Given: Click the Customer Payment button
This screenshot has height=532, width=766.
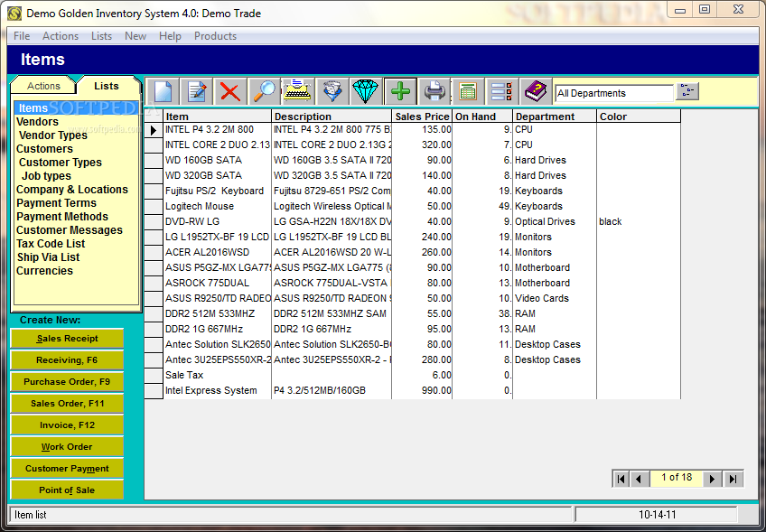Looking at the screenshot, I should point(67,469).
